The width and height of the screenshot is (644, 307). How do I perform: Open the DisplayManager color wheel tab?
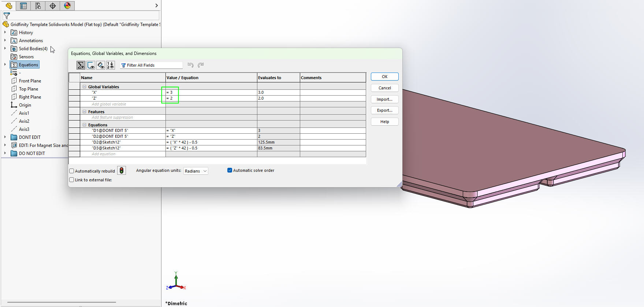click(67, 5)
